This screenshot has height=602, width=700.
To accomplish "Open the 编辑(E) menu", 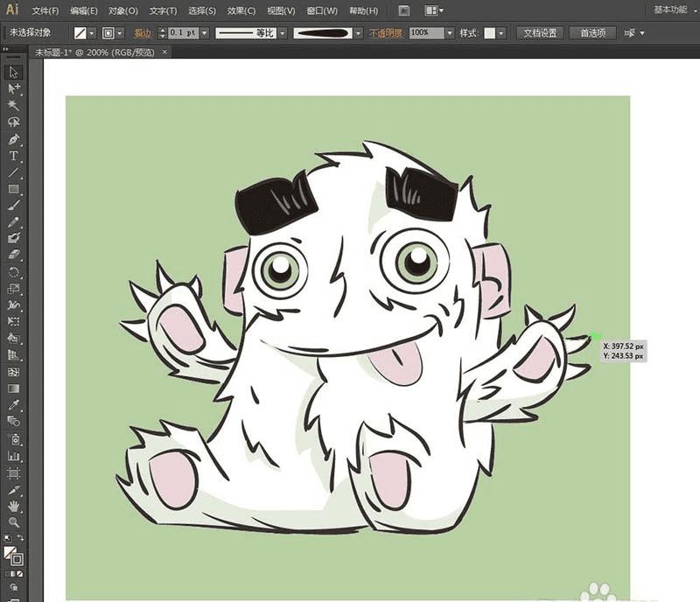I will click(83, 10).
